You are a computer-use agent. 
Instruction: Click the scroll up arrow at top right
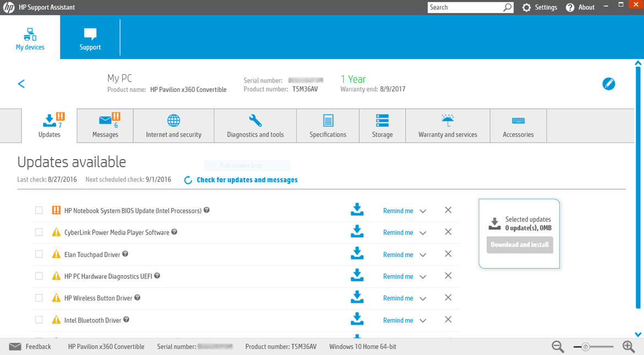(638, 63)
